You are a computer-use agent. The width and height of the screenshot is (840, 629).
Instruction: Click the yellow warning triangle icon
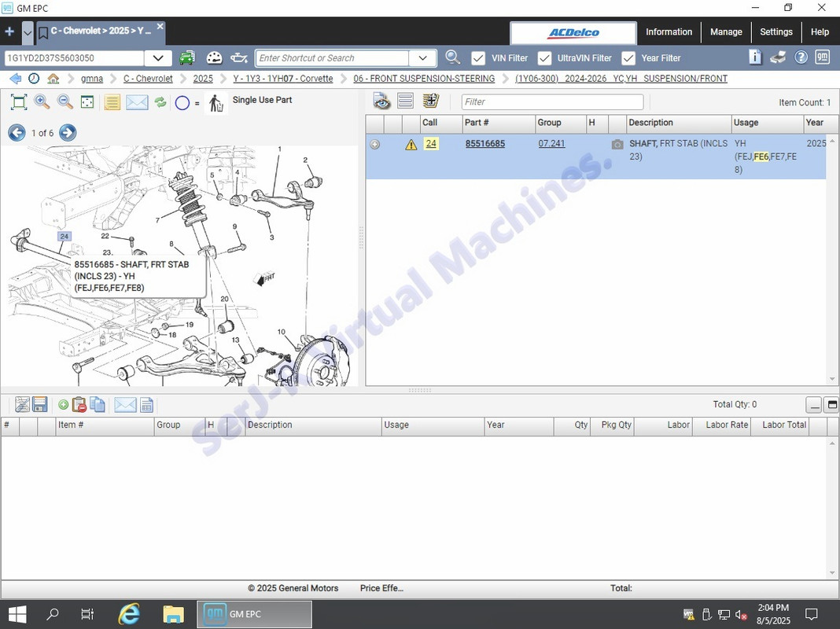[x=411, y=145]
